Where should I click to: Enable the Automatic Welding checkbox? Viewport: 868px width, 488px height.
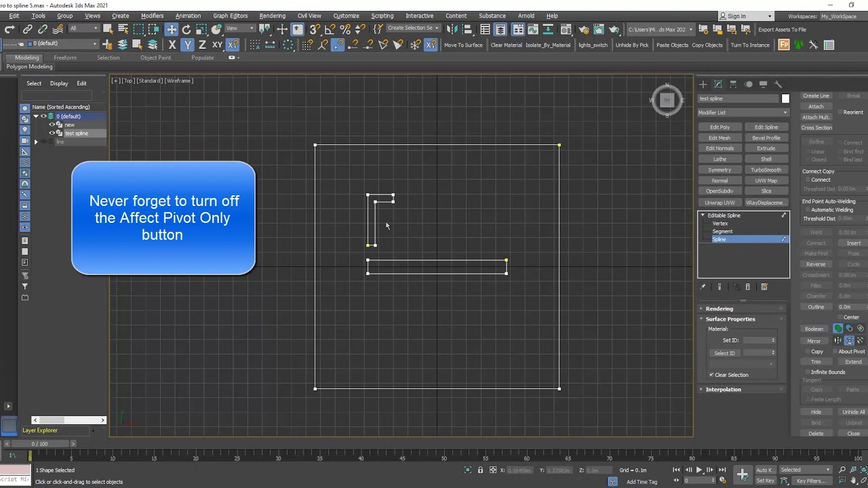click(x=807, y=210)
